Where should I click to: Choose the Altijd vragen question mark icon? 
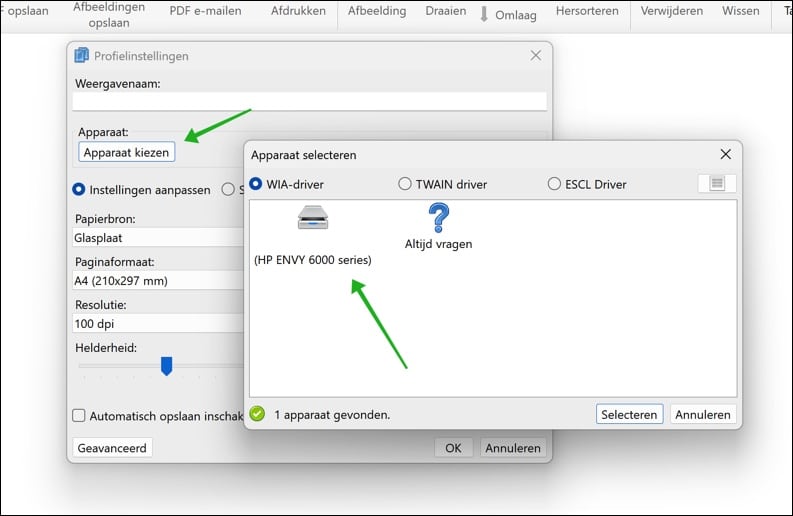pyautogui.click(x=438, y=218)
